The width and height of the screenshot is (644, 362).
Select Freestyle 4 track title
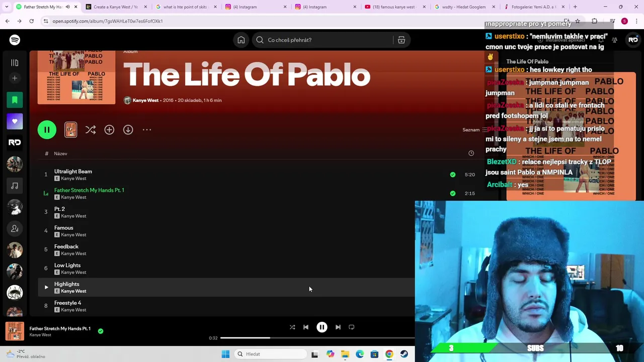click(x=68, y=303)
